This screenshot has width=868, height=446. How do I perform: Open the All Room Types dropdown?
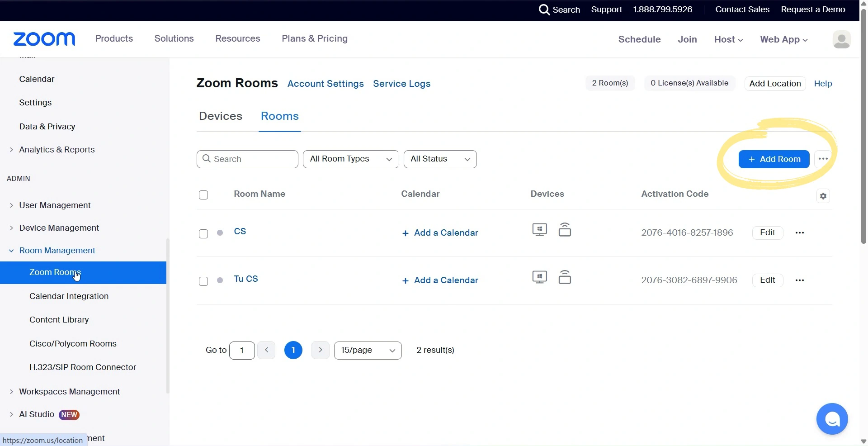pos(351,159)
